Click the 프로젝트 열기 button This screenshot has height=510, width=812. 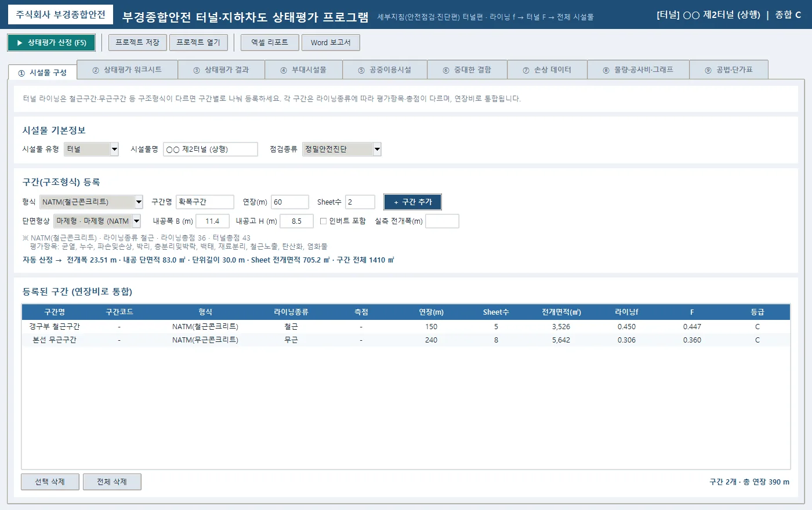pyautogui.click(x=198, y=42)
